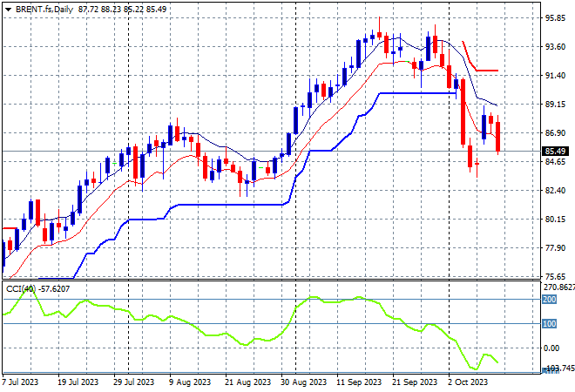
Task: Click the 30 Aug 2023 date label
Action: tap(304, 382)
